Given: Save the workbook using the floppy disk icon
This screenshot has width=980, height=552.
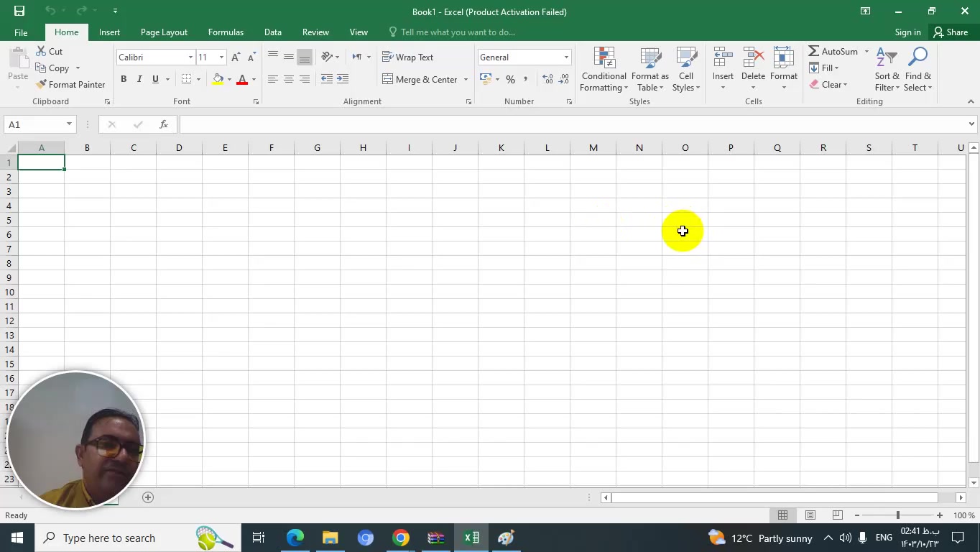Looking at the screenshot, I should click(x=19, y=11).
